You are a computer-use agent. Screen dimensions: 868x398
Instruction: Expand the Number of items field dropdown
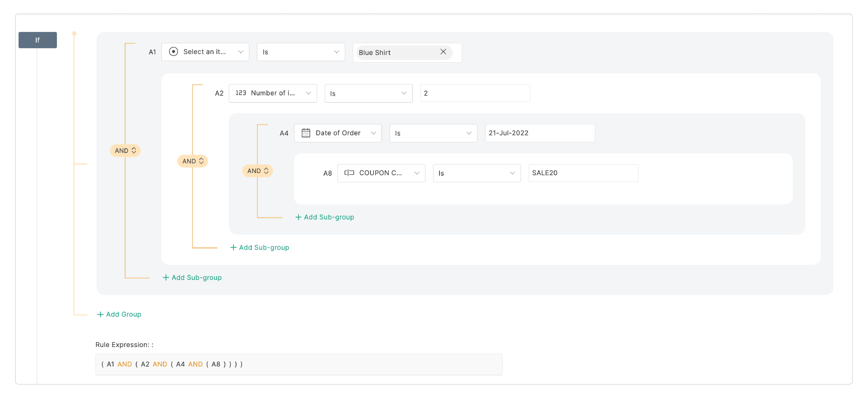(x=273, y=93)
